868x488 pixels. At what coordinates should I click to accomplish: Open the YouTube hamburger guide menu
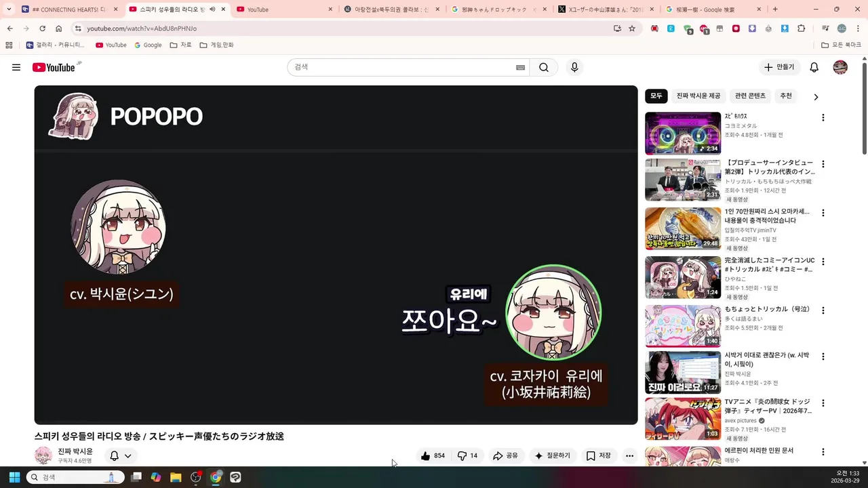(x=16, y=67)
